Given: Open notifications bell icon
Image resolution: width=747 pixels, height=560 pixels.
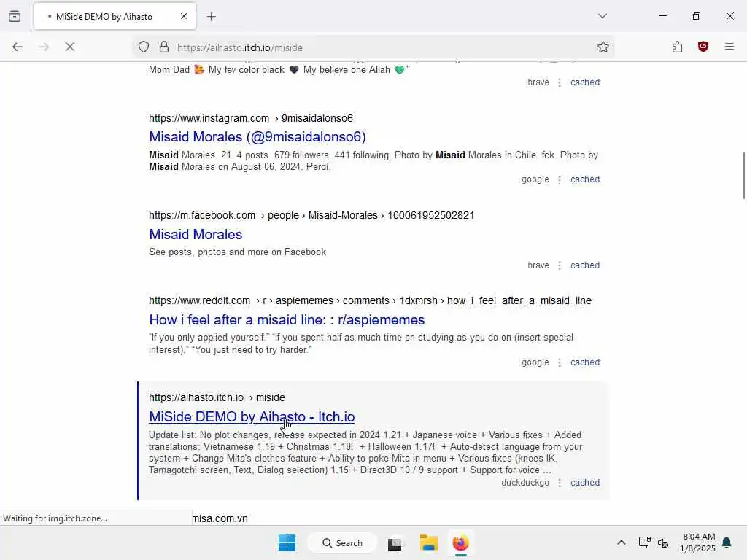Looking at the screenshot, I should 727,542.
